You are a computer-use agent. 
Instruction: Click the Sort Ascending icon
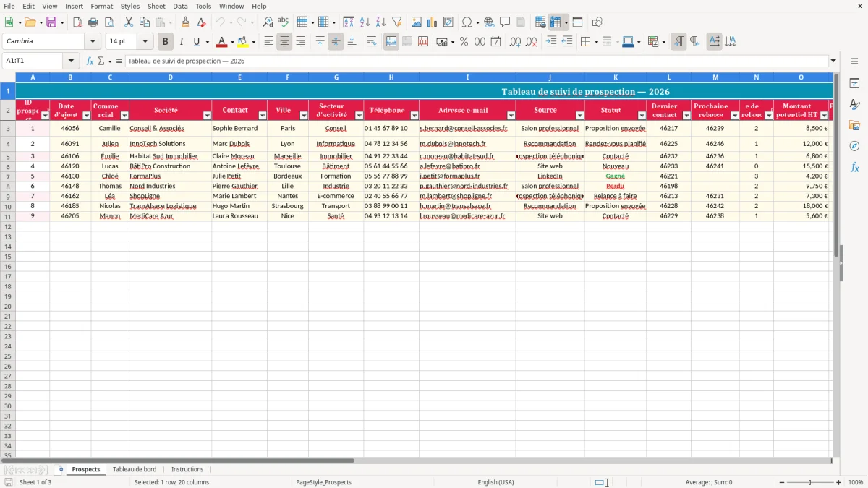[x=365, y=22]
